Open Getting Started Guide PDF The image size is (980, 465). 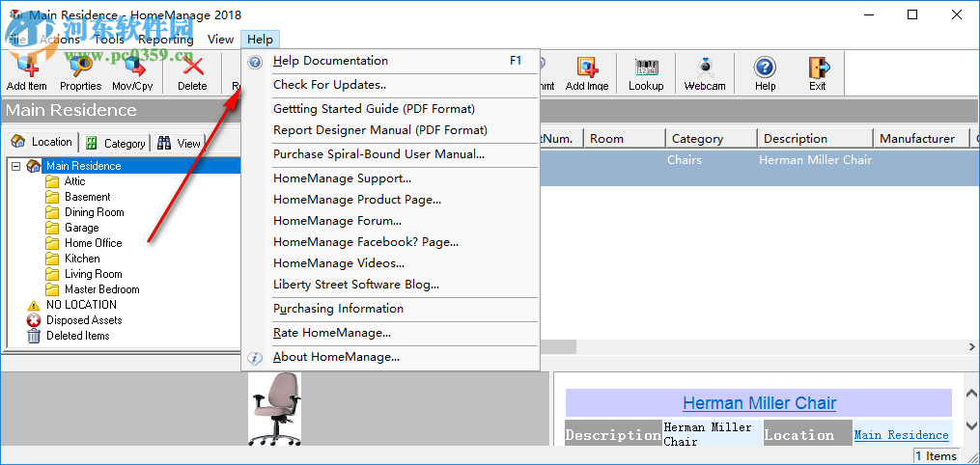pyautogui.click(x=390, y=109)
